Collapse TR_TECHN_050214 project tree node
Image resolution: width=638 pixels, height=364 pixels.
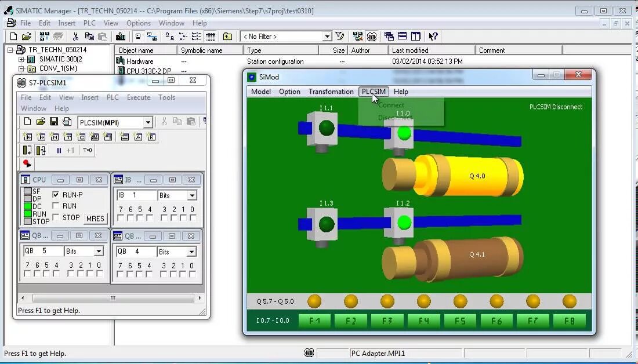click(10, 50)
